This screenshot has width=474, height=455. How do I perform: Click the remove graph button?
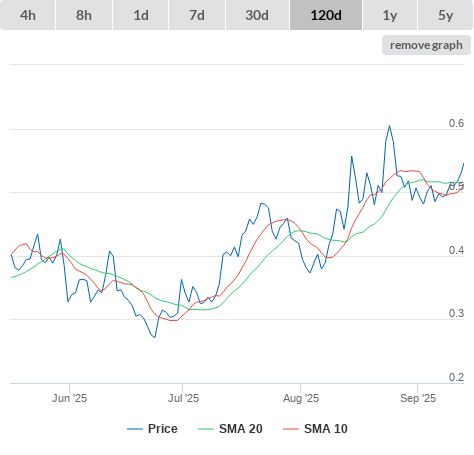pyautogui.click(x=426, y=45)
